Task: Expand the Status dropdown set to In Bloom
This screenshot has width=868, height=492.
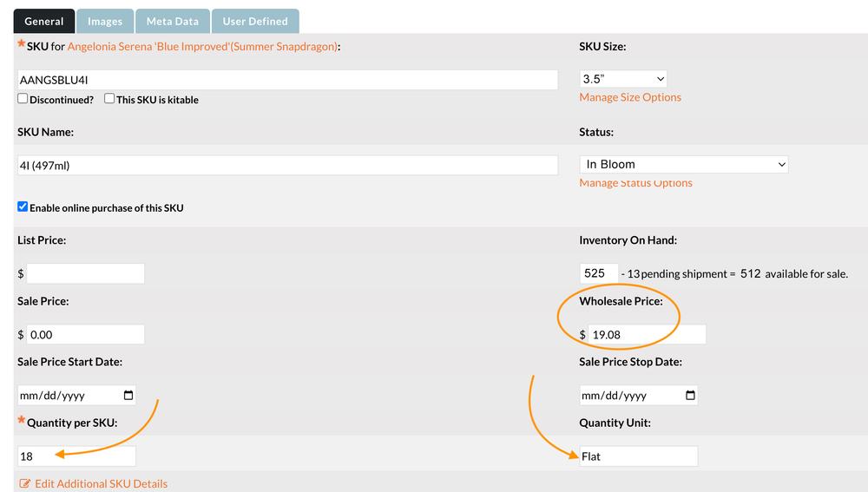Action: 683,164
